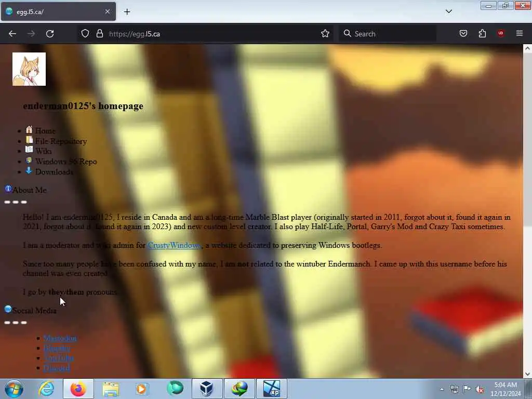532x399 pixels.
Task: Select the egg.l5.ca browser tab
Action: 58,11
